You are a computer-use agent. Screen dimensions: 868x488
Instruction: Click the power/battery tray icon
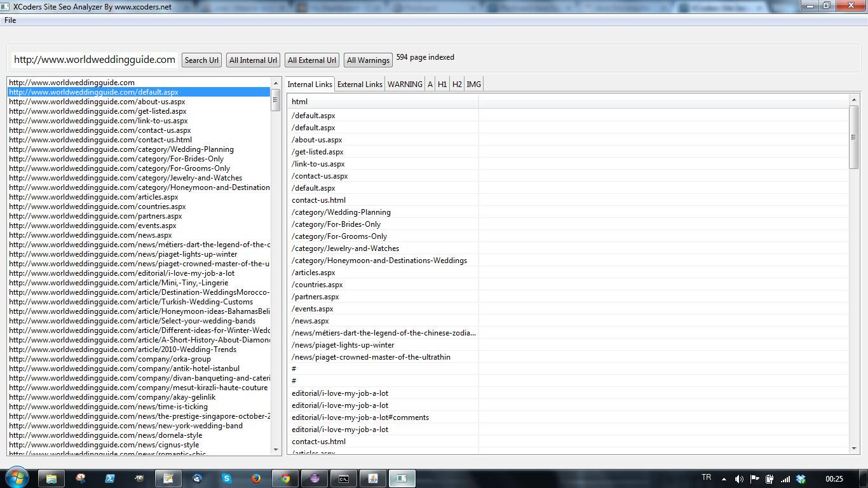pyautogui.click(x=770, y=479)
